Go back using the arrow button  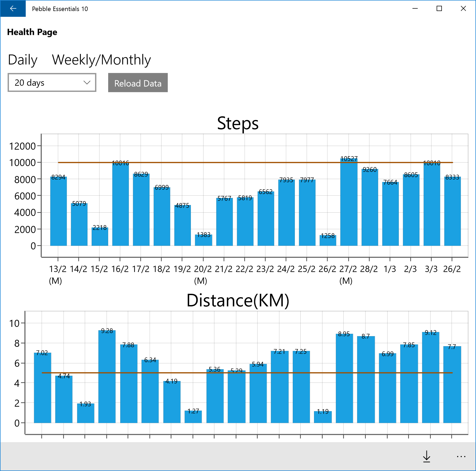tap(13, 9)
